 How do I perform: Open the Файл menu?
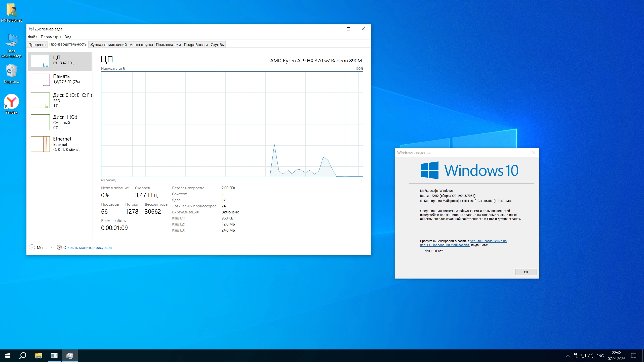click(x=33, y=37)
